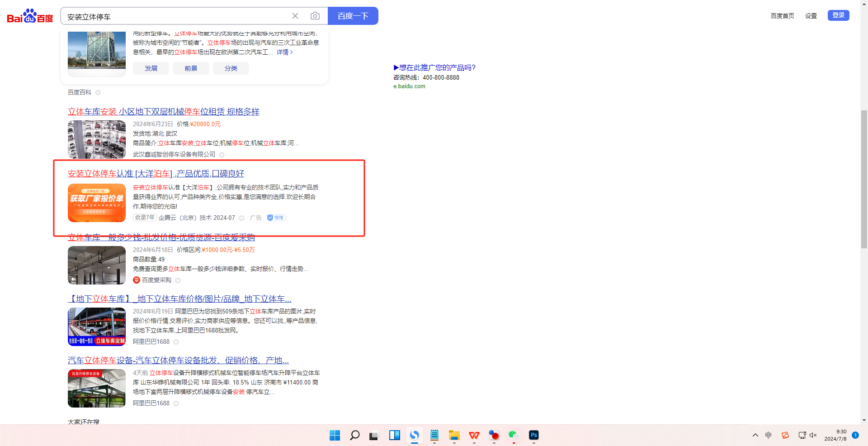Open result 立体车库一般多少钱-批发价格
The height and width of the screenshot is (446, 868).
click(x=161, y=237)
